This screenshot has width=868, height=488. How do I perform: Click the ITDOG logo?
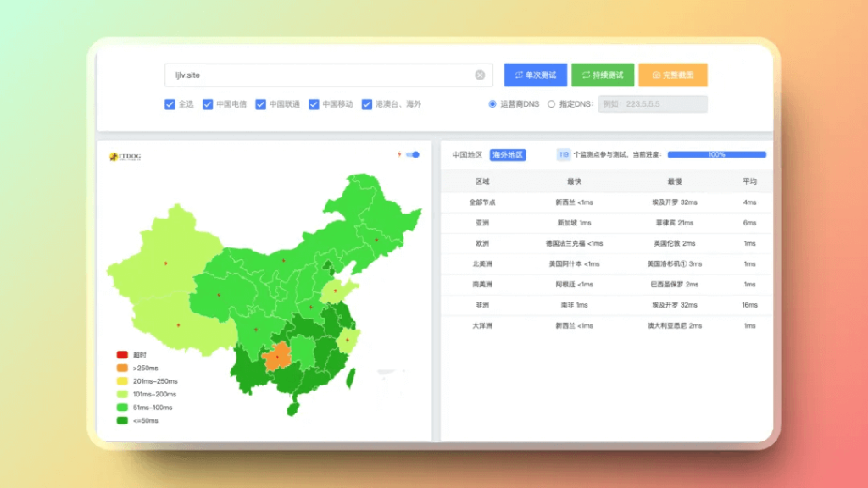(x=129, y=157)
